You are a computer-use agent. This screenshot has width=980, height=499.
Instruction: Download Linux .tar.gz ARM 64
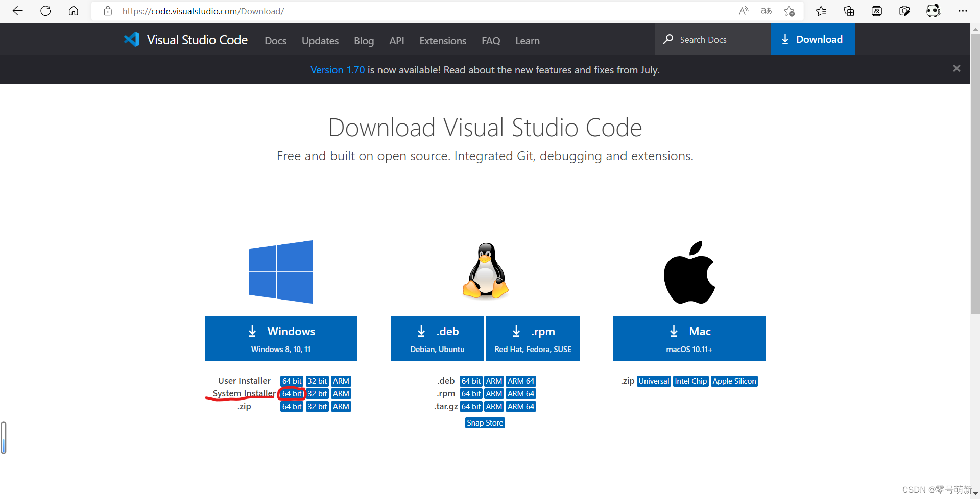pos(521,407)
